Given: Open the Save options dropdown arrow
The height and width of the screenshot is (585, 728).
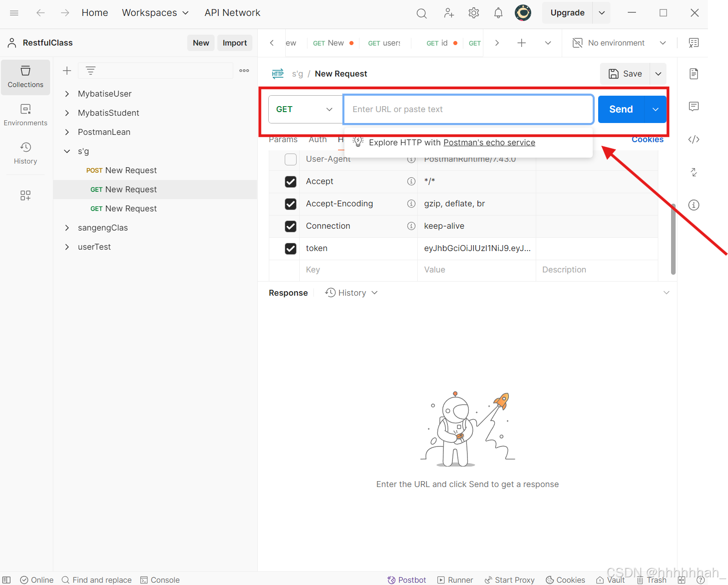Looking at the screenshot, I should click(x=658, y=74).
